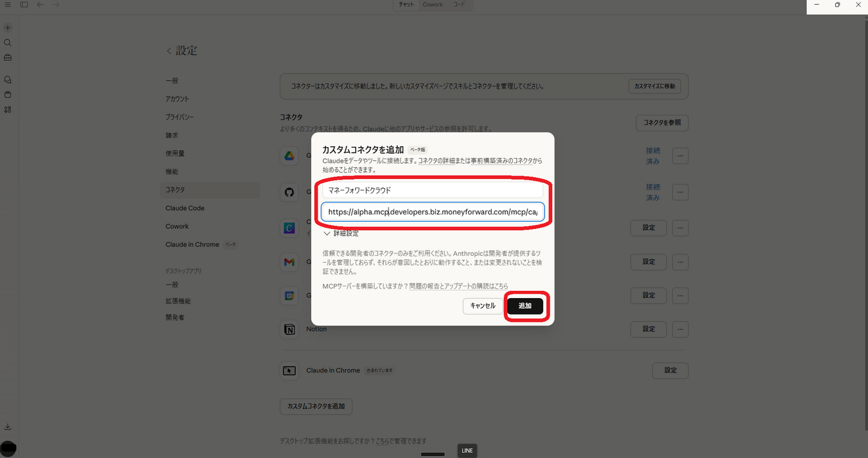This screenshot has width=868, height=458.
Task: Click the download icon in sidebar
Action: tap(8, 427)
